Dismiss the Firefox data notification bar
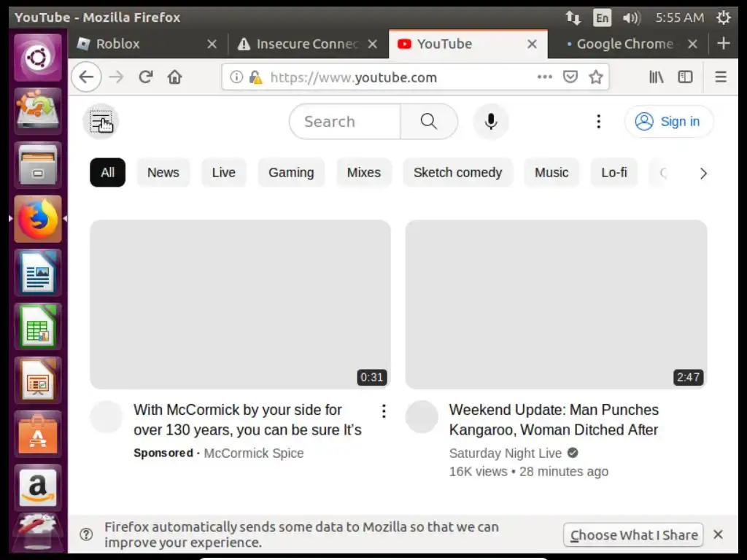Viewport: 747px width, 560px height. click(x=718, y=534)
